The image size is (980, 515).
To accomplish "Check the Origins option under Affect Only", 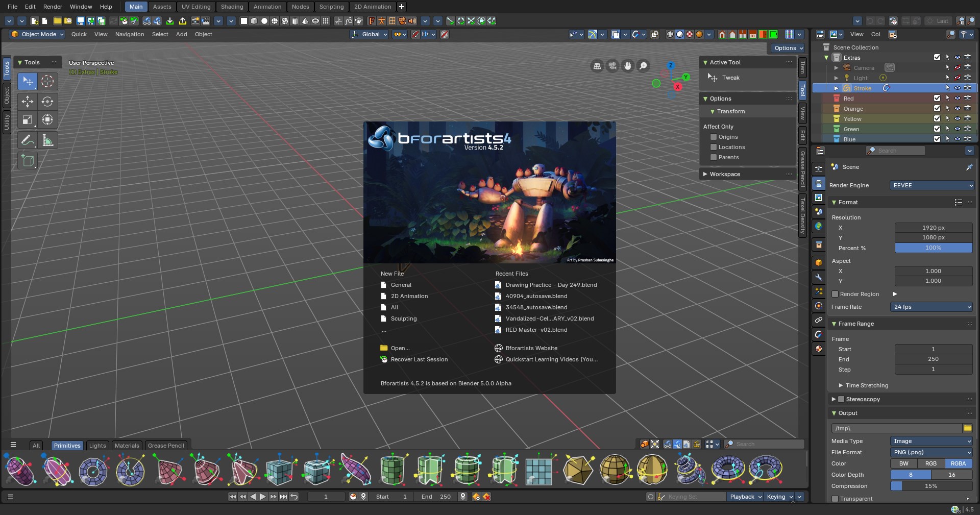I will click(713, 137).
